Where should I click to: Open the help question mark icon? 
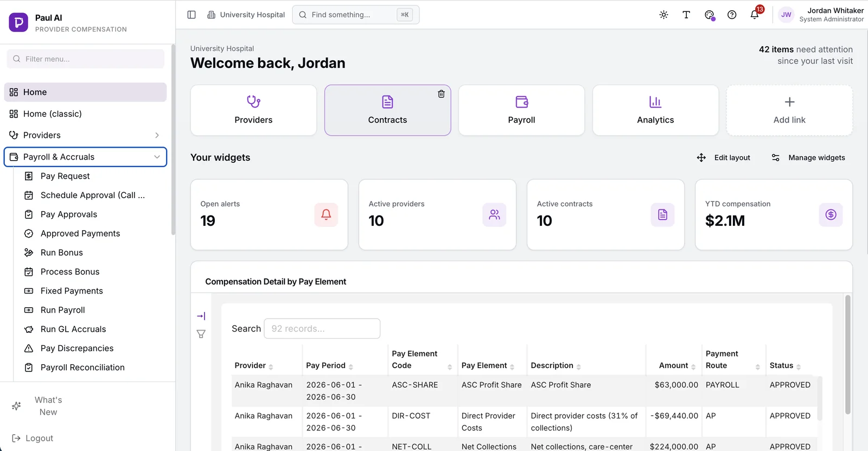tap(732, 15)
